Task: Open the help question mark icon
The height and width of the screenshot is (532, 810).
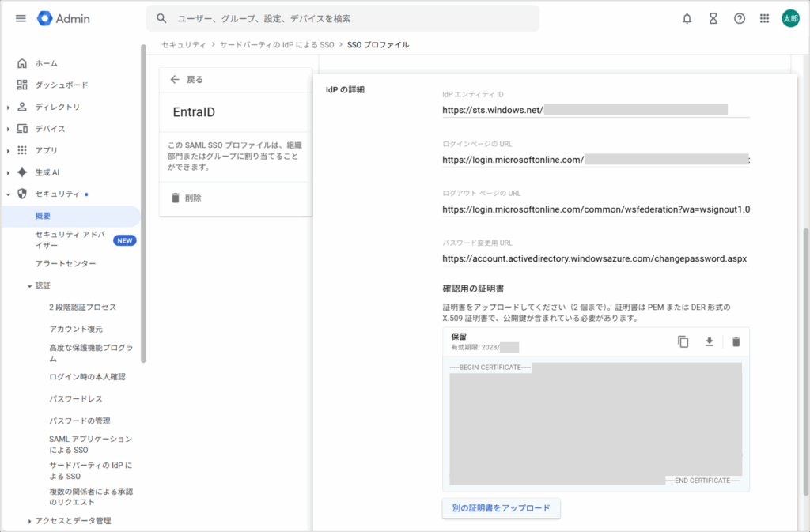Action: (740, 18)
